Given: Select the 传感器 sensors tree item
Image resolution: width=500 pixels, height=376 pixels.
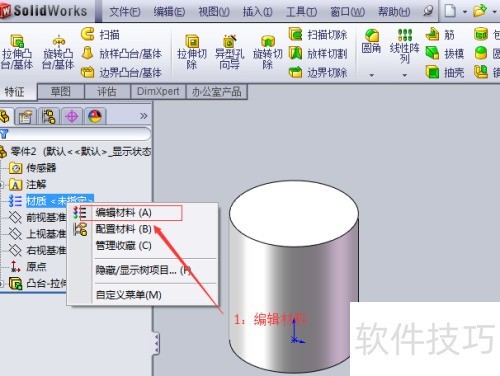Looking at the screenshot, I should pos(33,168).
